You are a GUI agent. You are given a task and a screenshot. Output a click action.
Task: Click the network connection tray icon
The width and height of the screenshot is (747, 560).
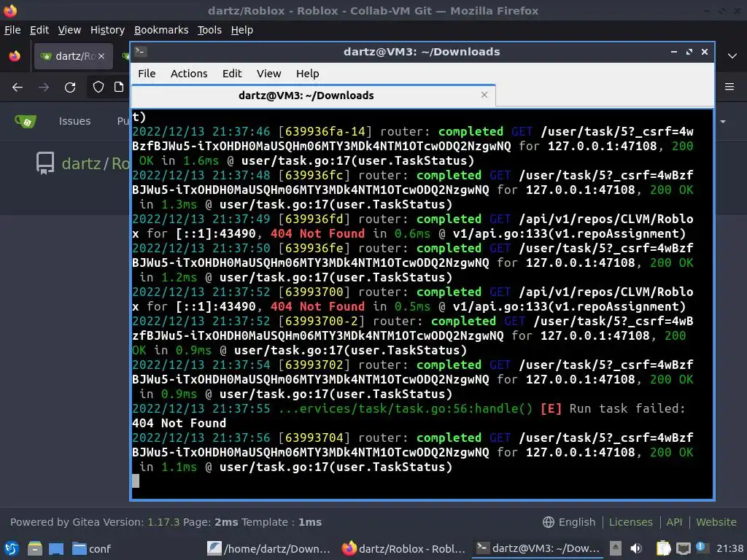pos(683,548)
